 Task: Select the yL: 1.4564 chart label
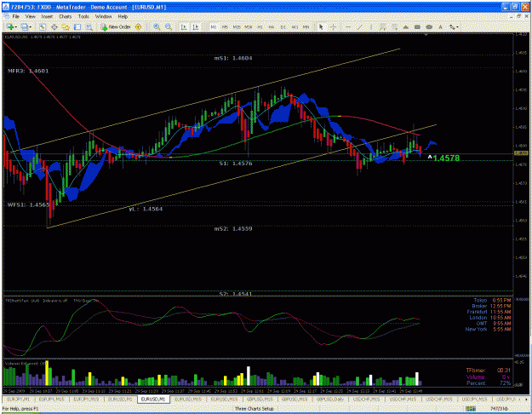click(x=146, y=209)
